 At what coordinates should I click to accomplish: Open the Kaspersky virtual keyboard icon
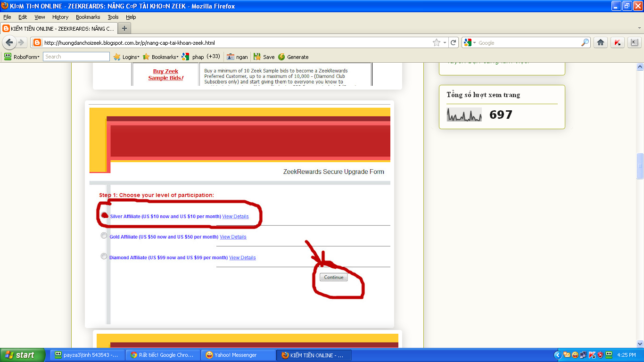(634, 42)
